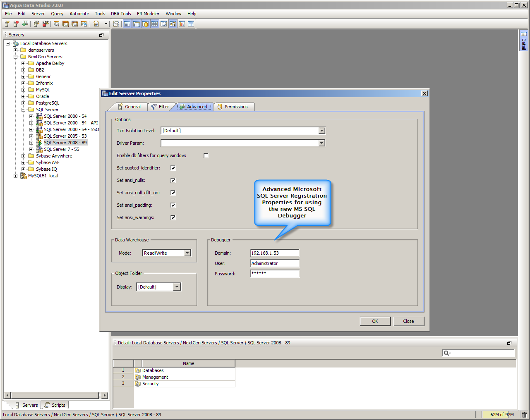Viewport: 530px width, 420px height.
Task: Switch to the General tab
Action: coord(129,107)
